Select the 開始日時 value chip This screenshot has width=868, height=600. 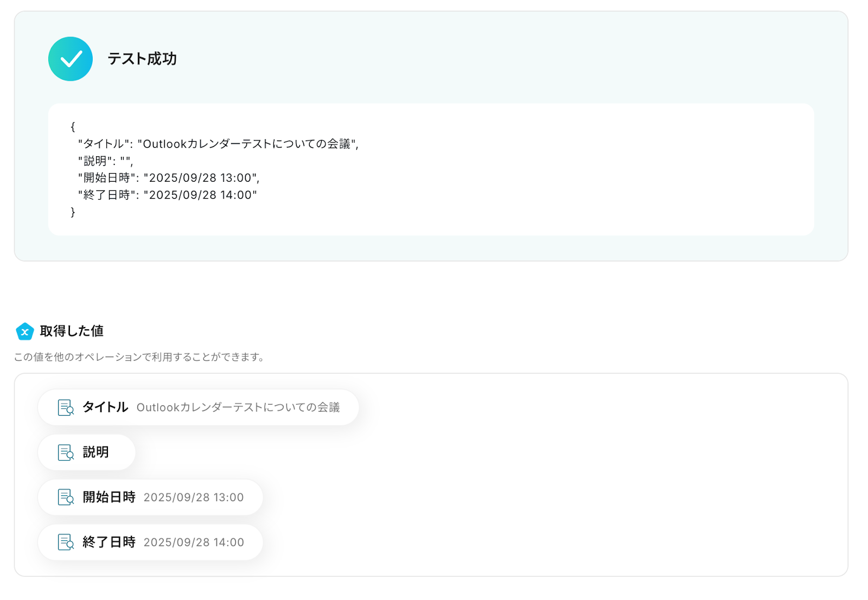pyautogui.click(x=150, y=497)
